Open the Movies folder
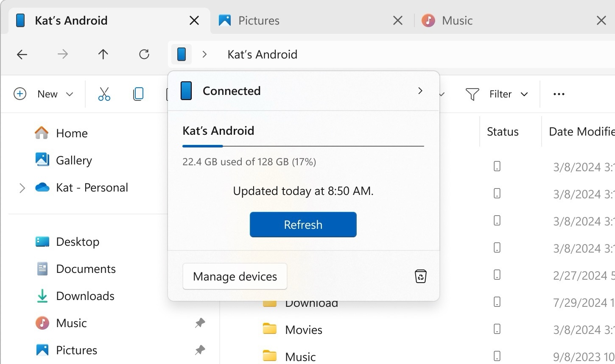Viewport: 615px width, 364px height. [304, 329]
